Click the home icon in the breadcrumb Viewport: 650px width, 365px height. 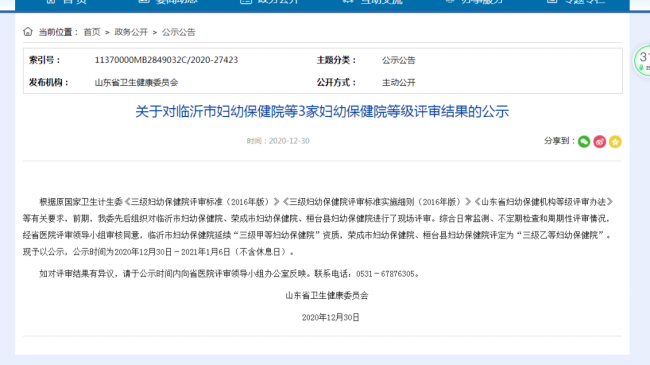(28, 32)
